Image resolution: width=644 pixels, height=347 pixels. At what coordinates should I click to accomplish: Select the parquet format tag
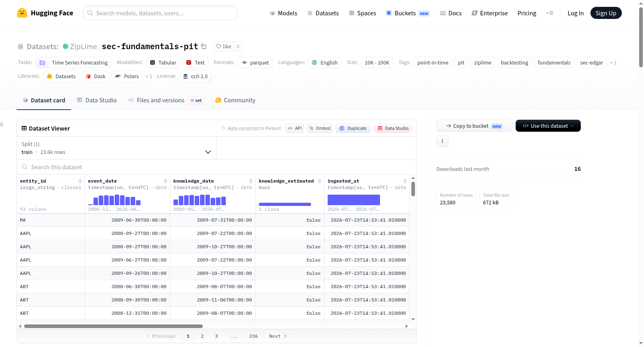(255, 63)
